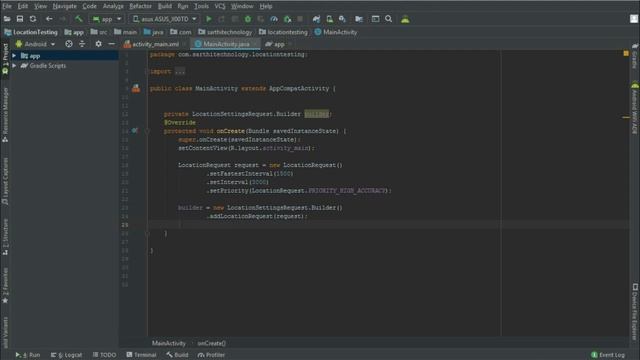Click the Collapse All icon in project panel
The image size is (640, 360).
pos(82,44)
